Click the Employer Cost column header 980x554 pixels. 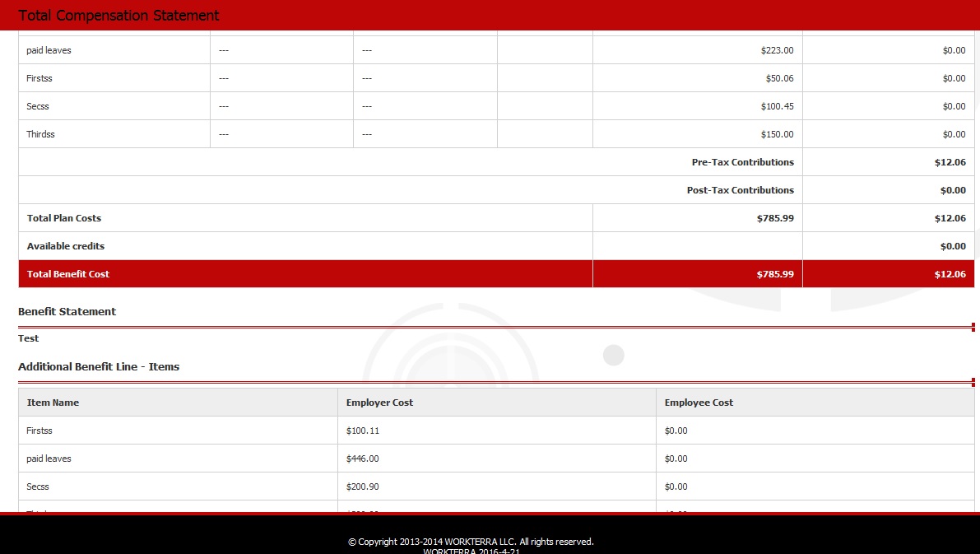(x=379, y=403)
